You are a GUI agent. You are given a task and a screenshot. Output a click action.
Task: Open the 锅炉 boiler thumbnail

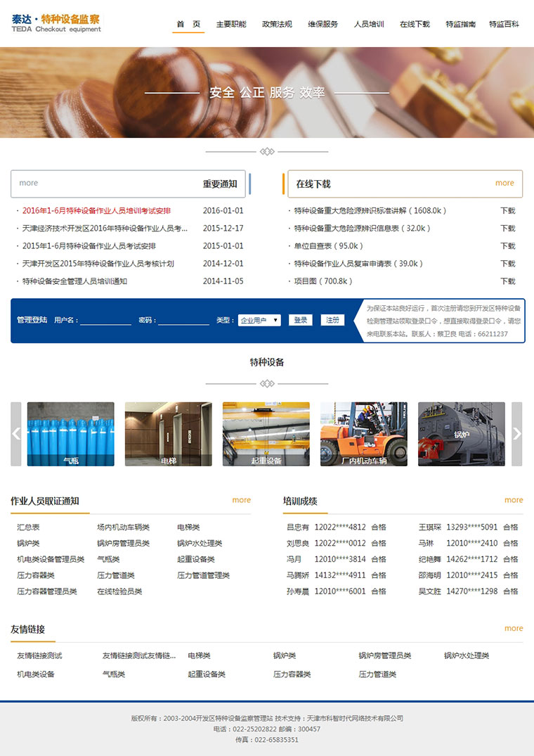(x=462, y=434)
